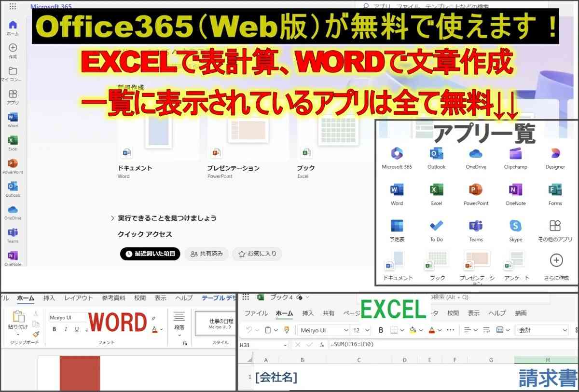This screenshot has height=392, width=579.
Task: Toggle bold in the Excel toolbar
Action: (381, 330)
